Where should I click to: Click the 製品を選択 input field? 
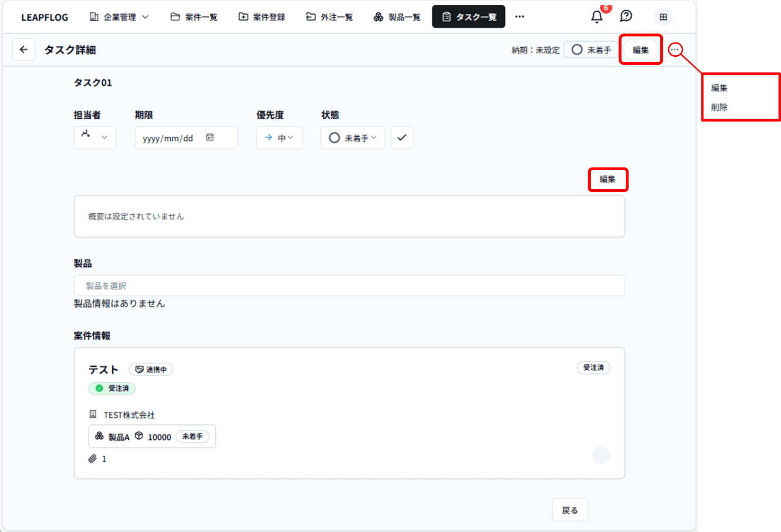[x=349, y=286]
